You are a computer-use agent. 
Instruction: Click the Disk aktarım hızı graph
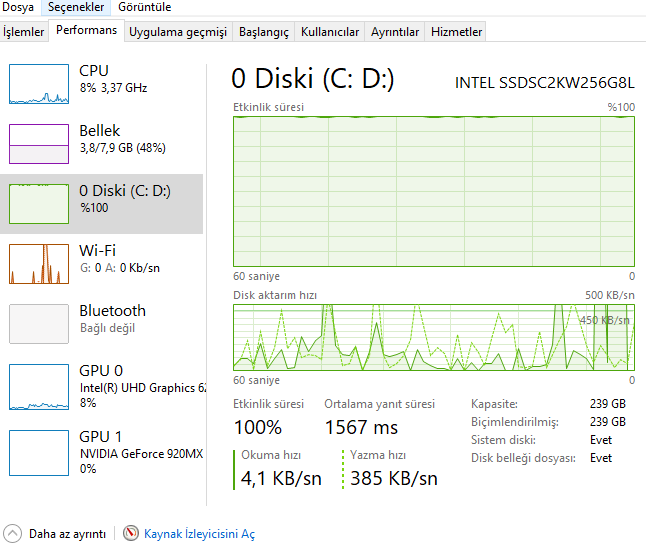(433, 337)
